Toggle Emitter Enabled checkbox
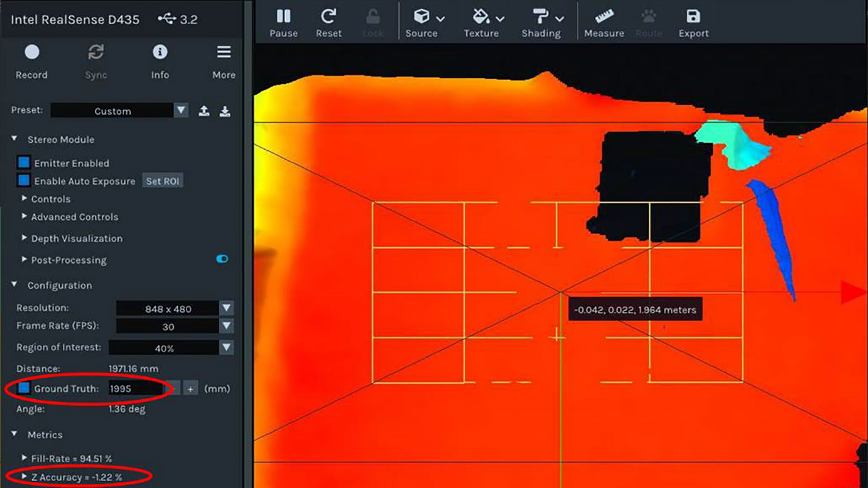 click(x=23, y=163)
